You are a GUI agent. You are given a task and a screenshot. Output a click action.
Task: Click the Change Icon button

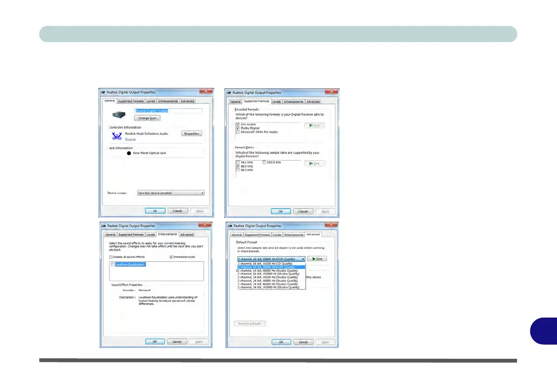coord(147,118)
